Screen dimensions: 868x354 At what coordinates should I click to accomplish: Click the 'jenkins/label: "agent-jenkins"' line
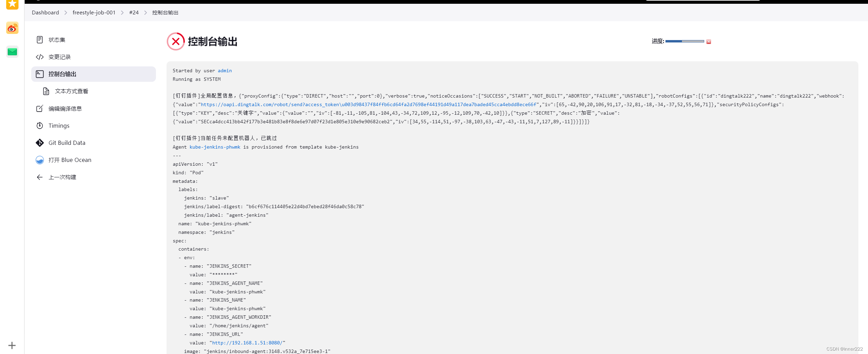[226, 215]
